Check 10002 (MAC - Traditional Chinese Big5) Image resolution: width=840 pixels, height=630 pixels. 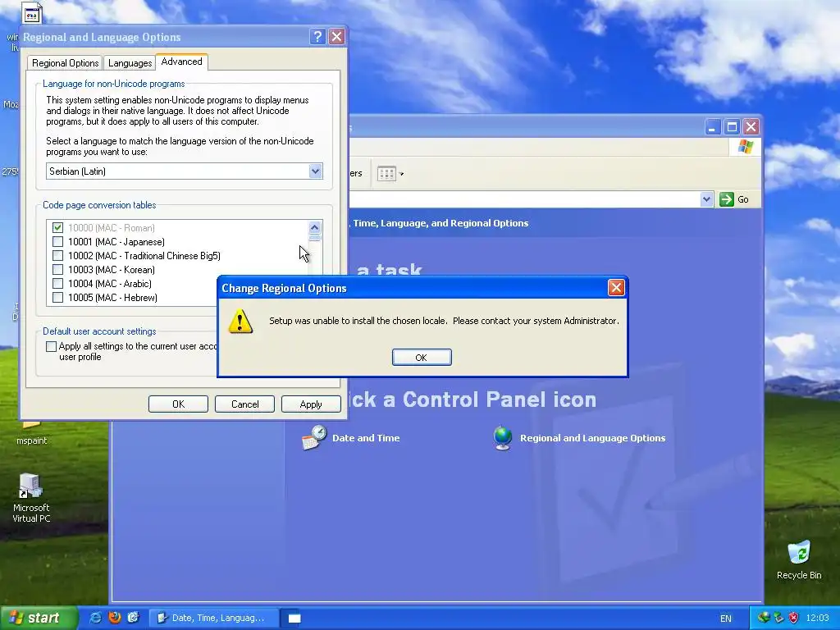point(58,256)
